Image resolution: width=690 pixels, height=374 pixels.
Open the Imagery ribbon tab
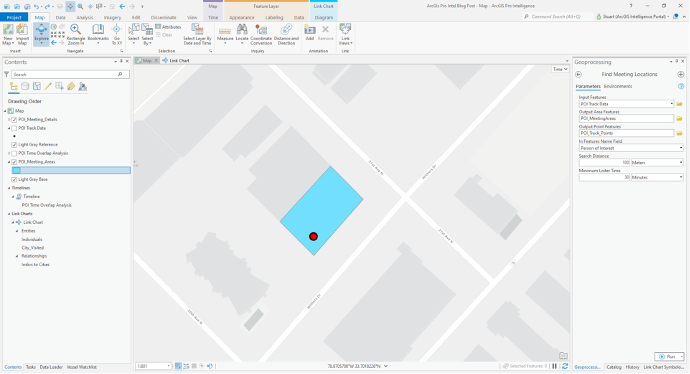(x=112, y=18)
